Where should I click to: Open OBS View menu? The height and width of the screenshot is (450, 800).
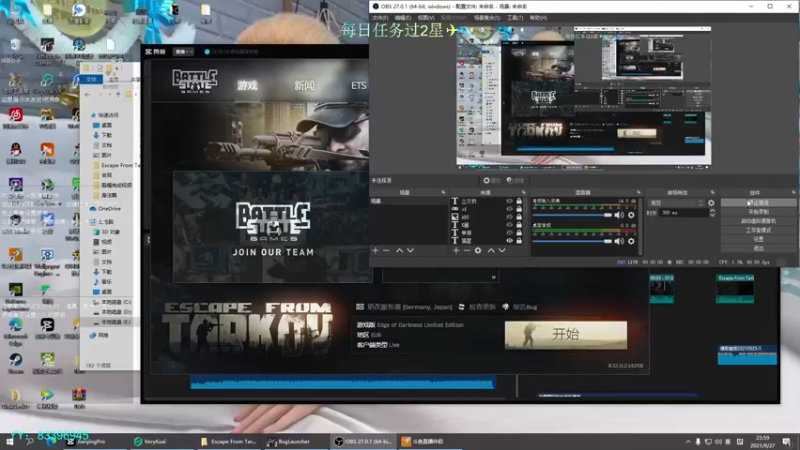426,18
